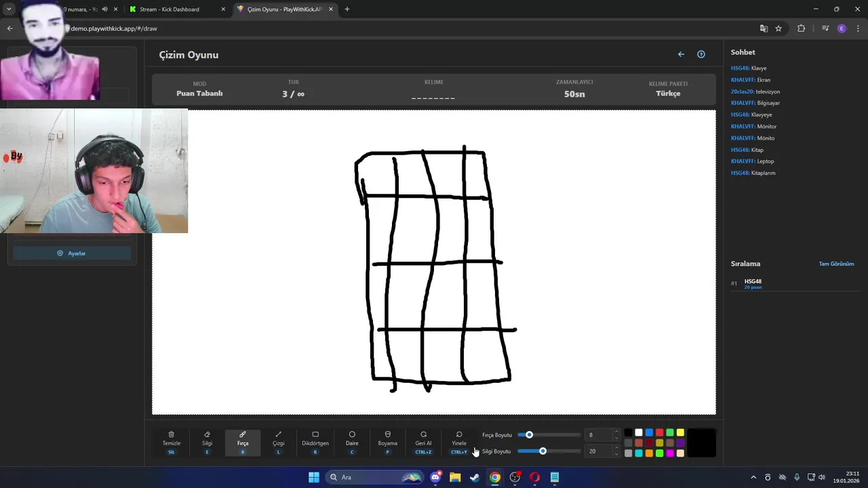
Task: Click the eraser size value field
Action: coord(598,451)
